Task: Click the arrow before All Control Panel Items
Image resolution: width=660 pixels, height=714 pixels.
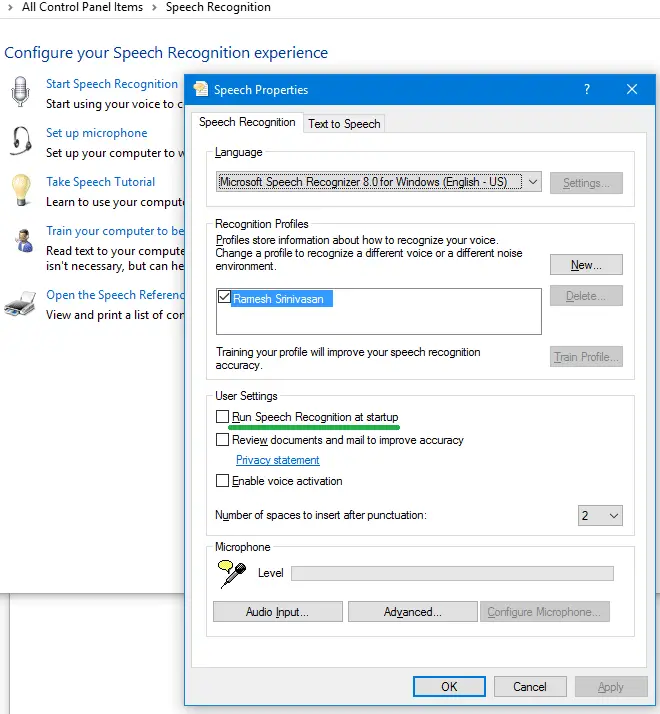Action: click(10, 7)
